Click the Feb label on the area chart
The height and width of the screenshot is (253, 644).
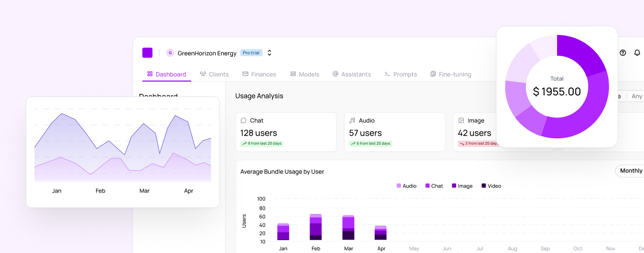click(100, 191)
